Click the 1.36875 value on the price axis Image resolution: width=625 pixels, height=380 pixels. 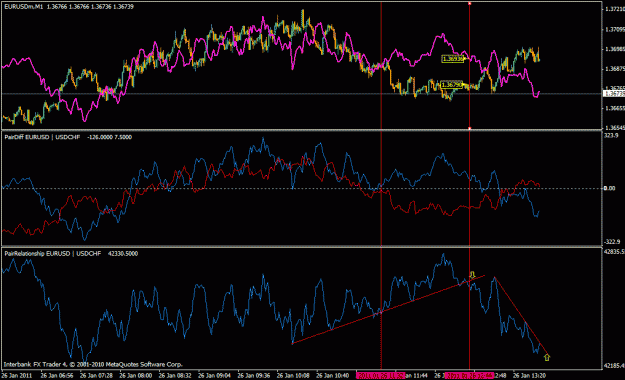point(615,69)
